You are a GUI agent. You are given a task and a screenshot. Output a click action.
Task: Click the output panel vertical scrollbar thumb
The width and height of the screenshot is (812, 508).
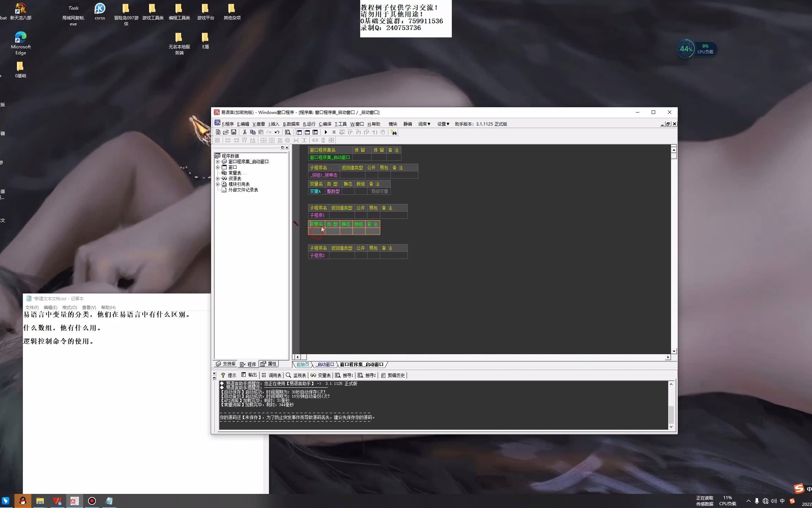pos(671,415)
